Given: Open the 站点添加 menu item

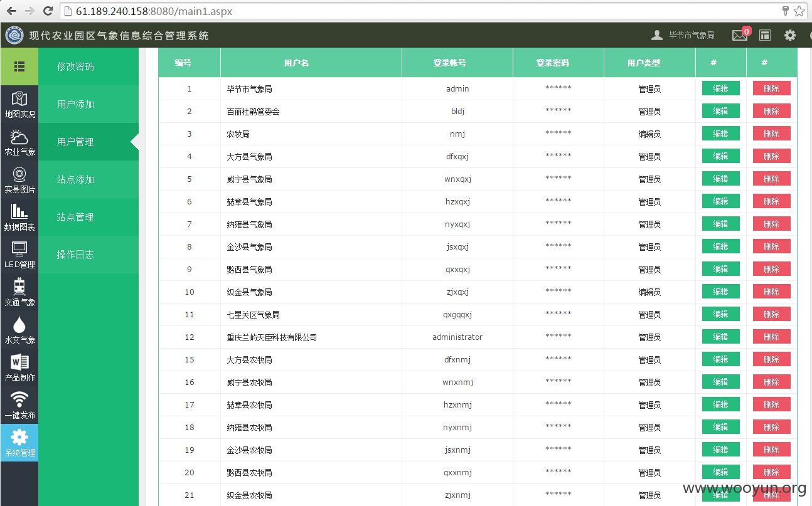Looking at the screenshot, I should [x=88, y=179].
